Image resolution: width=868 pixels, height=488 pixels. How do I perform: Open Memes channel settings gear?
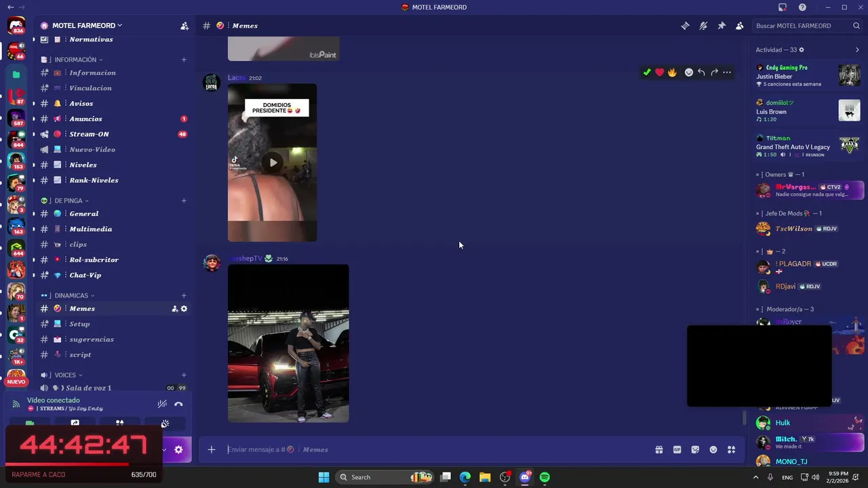(x=184, y=308)
